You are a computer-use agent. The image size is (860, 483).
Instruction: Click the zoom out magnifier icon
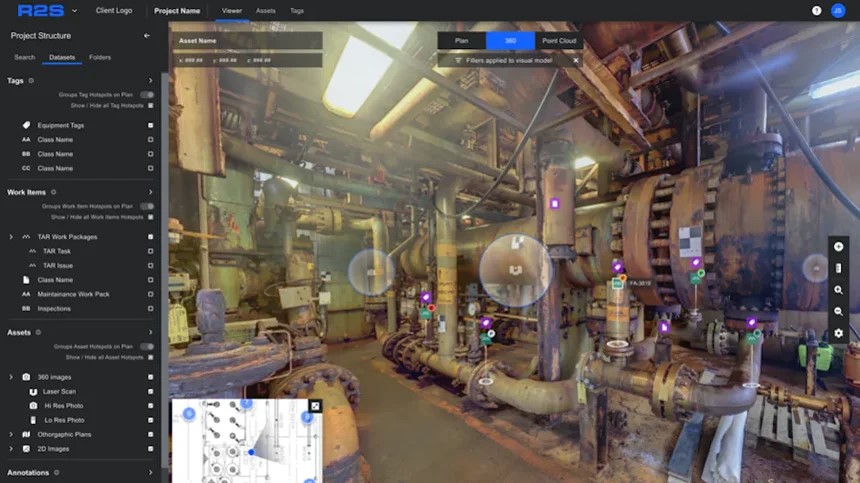point(838,311)
